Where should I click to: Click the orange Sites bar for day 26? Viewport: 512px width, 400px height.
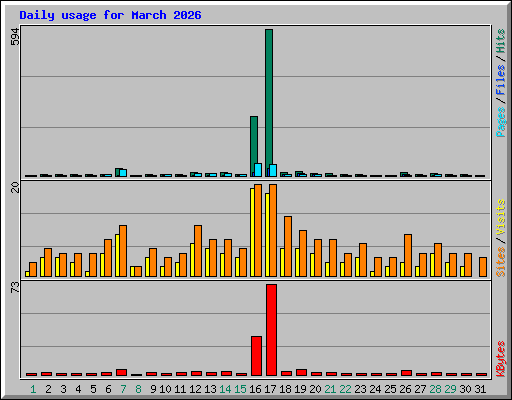pos(408,255)
